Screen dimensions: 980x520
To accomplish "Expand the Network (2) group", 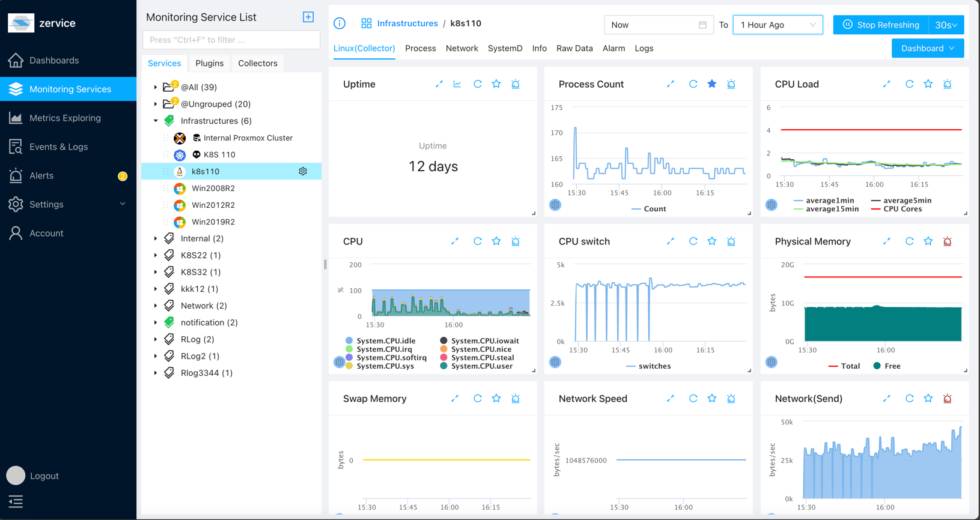I will tap(156, 306).
